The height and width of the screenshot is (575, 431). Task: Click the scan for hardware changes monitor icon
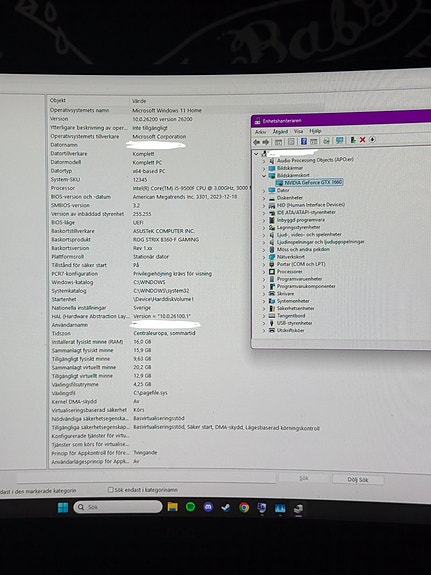[x=340, y=140]
